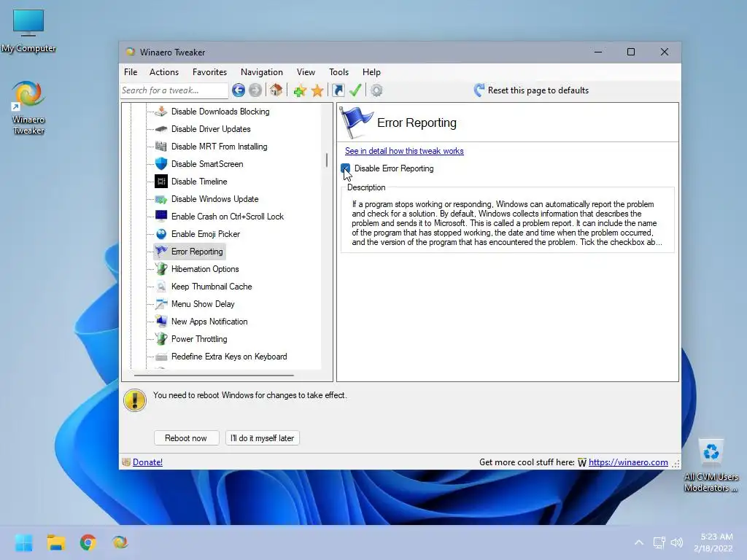Click the New Apps Notification icon
Viewport: 747px width, 560px height.
[x=161, y=322]
